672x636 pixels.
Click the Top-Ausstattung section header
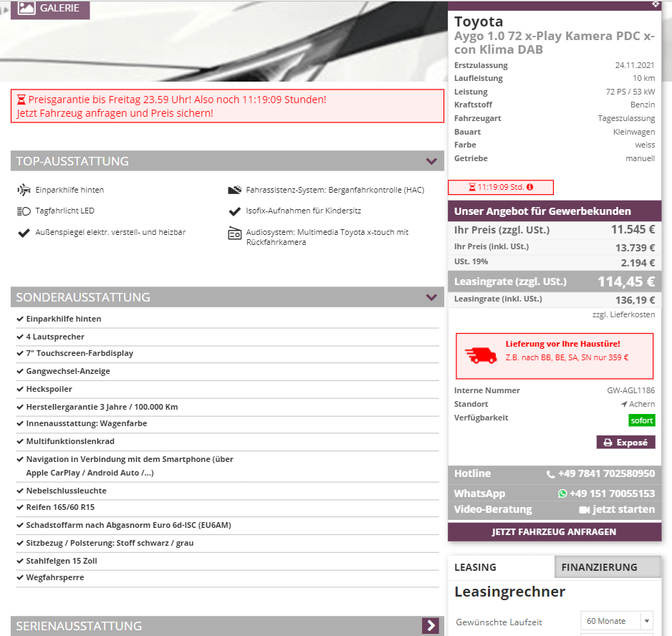coord(227,161)
